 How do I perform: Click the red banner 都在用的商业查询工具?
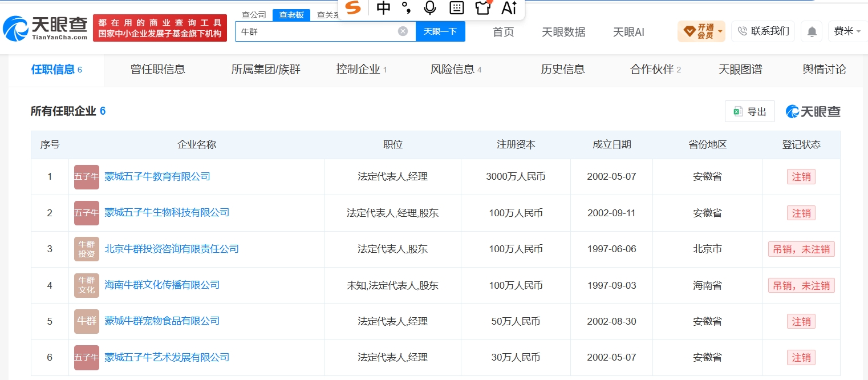(x=160, y=28)
